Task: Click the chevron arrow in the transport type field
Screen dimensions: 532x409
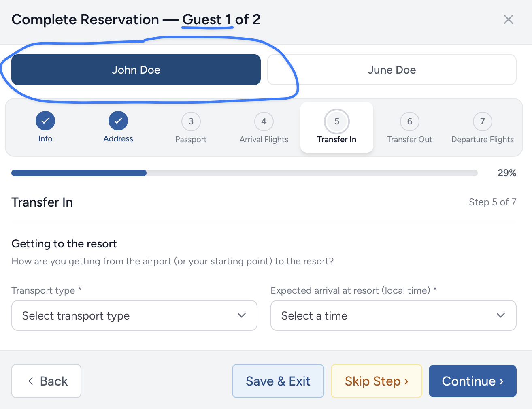Action: click(x=242, y=315)
